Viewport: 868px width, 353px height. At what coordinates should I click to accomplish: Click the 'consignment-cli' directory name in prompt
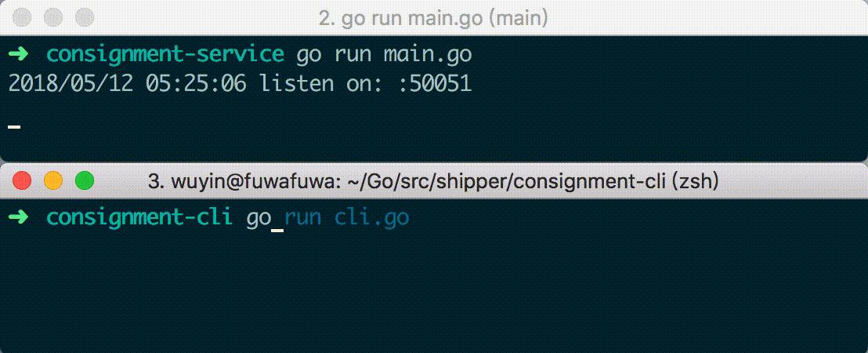coord(139,217)
